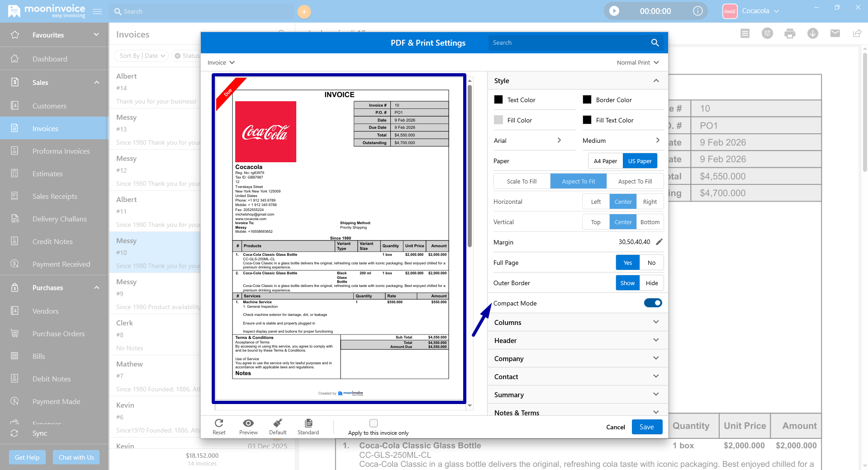
Task: Open the Normal Print dropdown
Action: tap(637, 62)
